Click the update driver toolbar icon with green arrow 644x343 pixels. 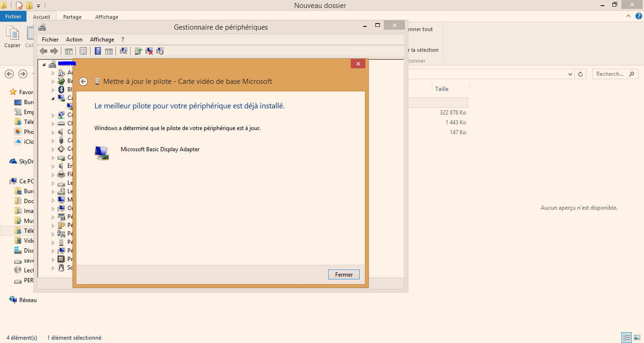pyautogui.click(x=138, y=51)
